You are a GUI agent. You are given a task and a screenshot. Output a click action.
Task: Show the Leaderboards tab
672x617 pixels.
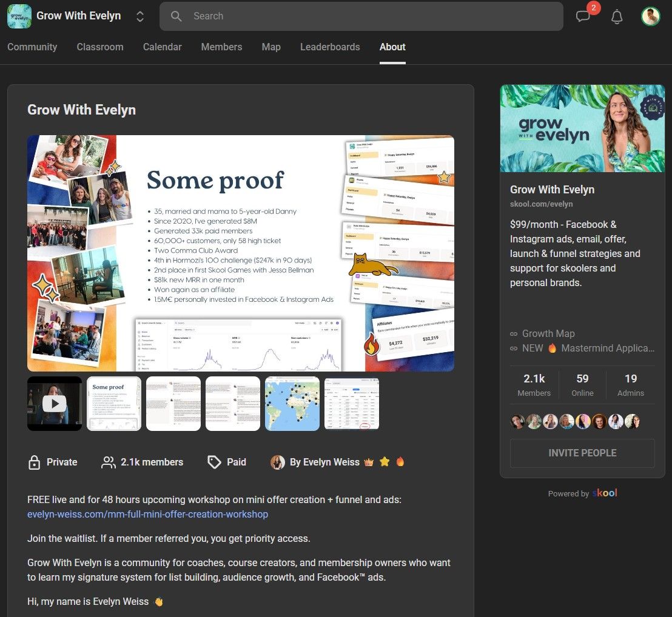click(x=330, y=47)
